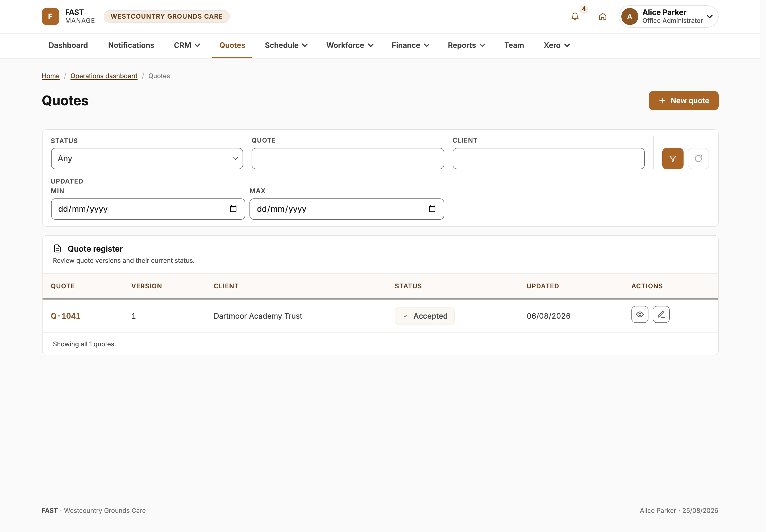This screenshot has height=532, width=766.
Task: Click the Quote column header
Action: [63, 286]
